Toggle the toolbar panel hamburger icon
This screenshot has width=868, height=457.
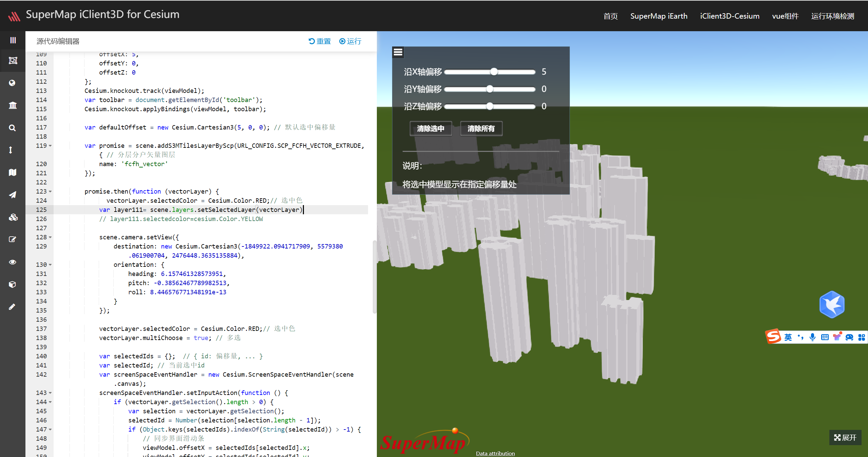398,52
